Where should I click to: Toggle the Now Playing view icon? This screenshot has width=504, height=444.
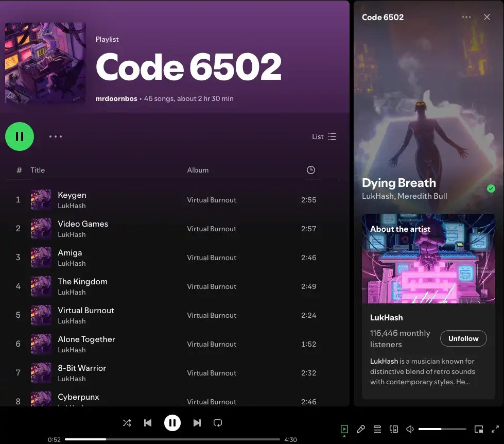[344, 429]
